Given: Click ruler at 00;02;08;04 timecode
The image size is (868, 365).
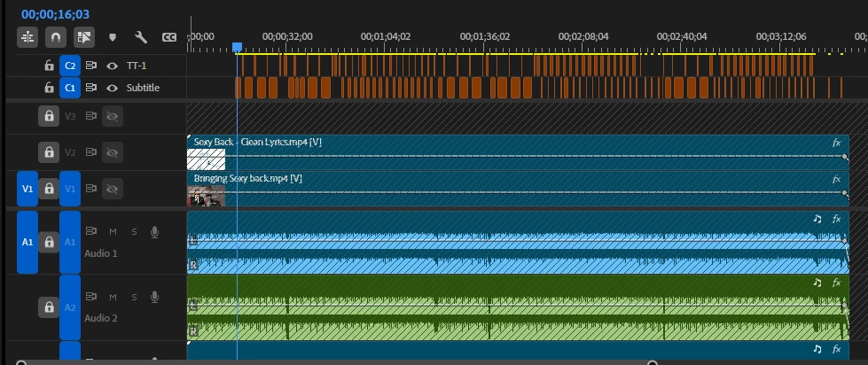Looking at the screenshot, I should pyautogui.click(x=583, y=36).
